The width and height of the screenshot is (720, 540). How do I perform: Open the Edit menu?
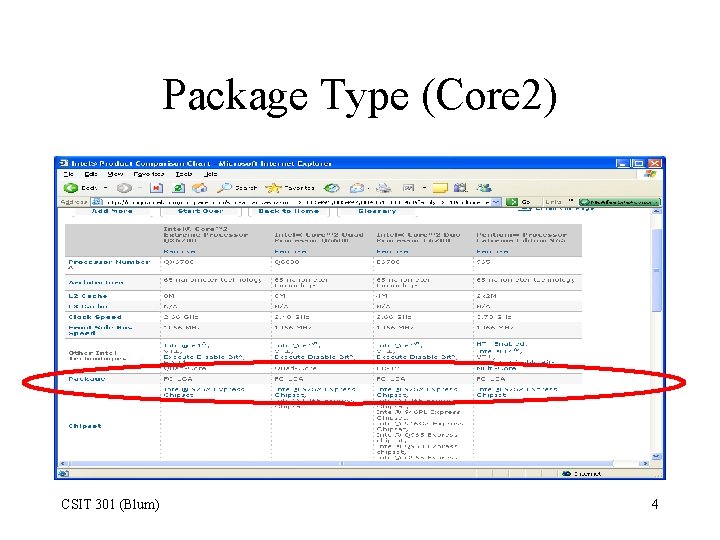point(91,174)
